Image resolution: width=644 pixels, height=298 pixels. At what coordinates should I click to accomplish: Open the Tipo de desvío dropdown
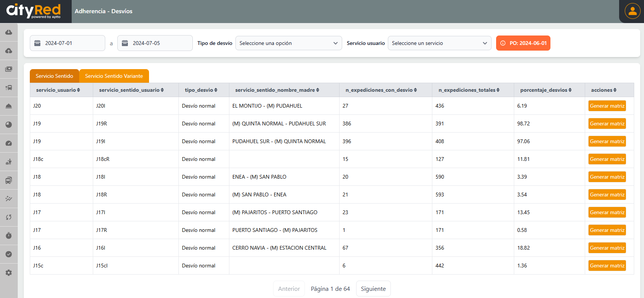289,43
